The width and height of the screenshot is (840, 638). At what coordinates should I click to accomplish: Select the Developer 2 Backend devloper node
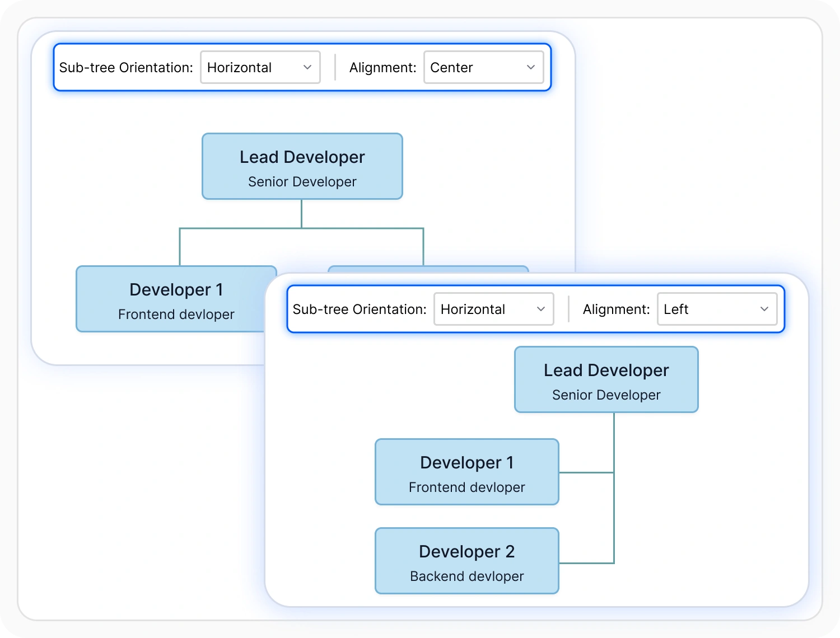pos(467,561)
